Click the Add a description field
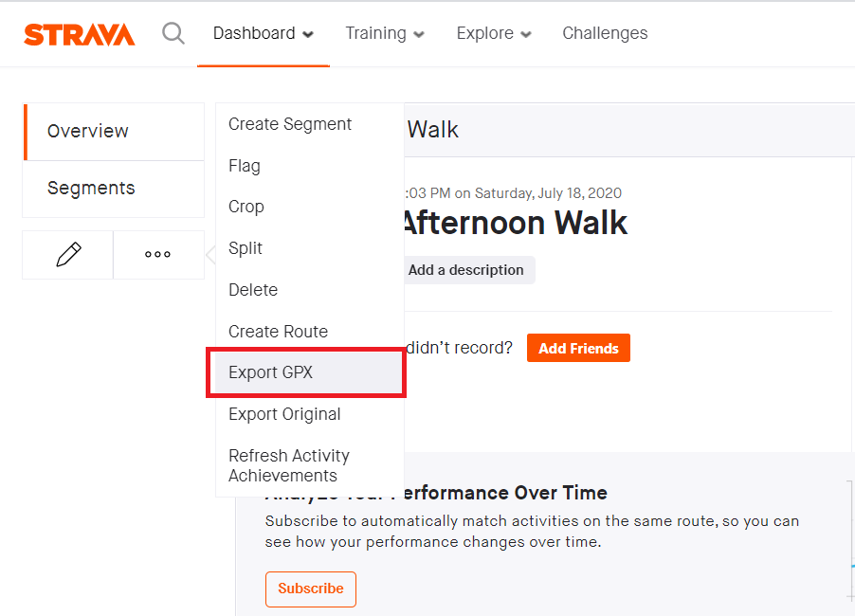Screen dimensions: 855x616 (465, 270)
